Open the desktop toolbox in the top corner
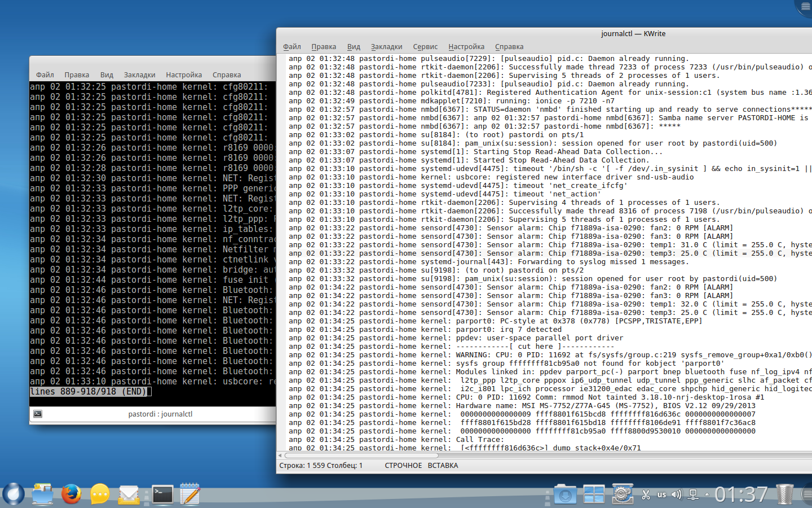Image resolution: width=812 pixels, height=508 pixels. [x=804, y=6]
